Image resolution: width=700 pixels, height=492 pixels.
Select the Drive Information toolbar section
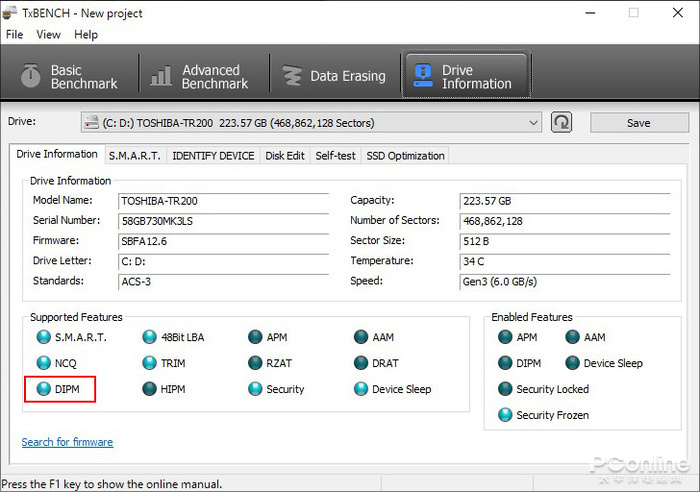(464, 77)
